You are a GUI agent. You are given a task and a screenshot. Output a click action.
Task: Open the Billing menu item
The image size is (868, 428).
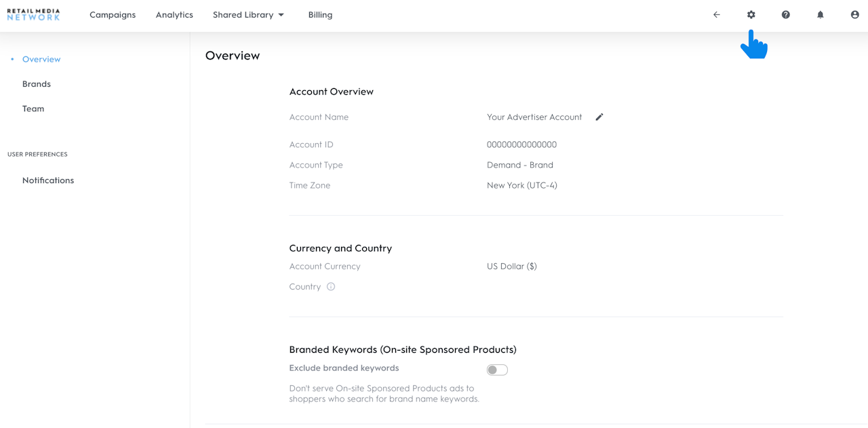point(320,15)
